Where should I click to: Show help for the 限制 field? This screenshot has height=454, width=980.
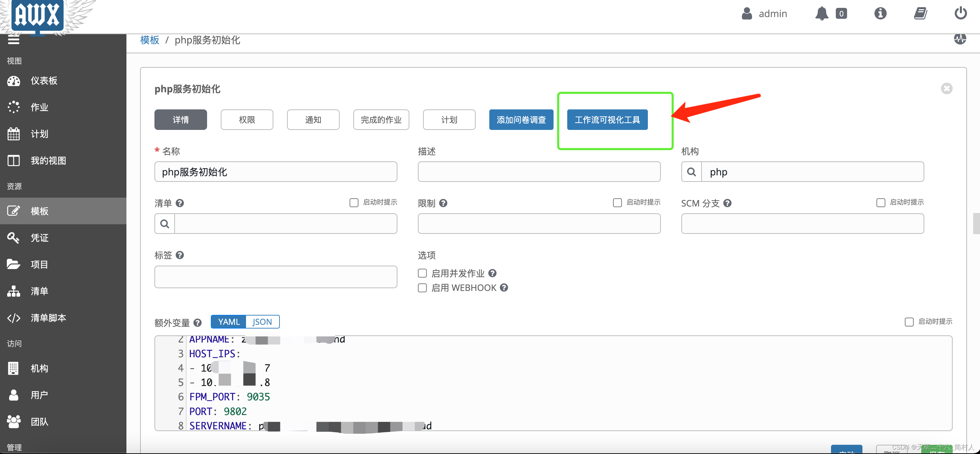(x=443, y=203)
